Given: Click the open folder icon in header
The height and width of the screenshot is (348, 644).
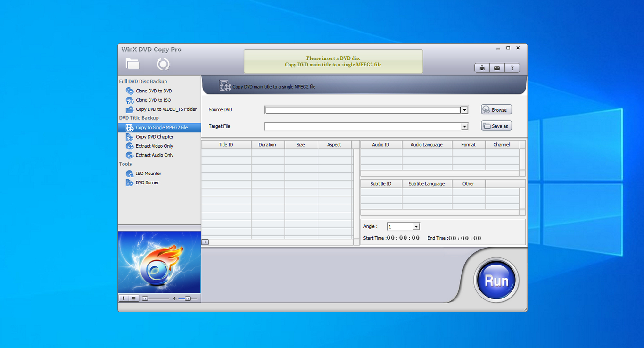Looking at the screenshot, I should coord(132,64).
